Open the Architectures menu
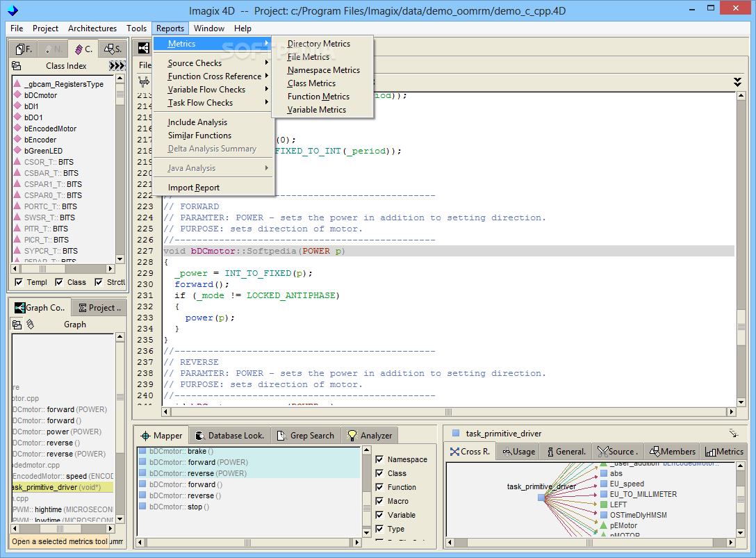The height and width of the screenshot is (558, 756). click(x=92, y=28)
